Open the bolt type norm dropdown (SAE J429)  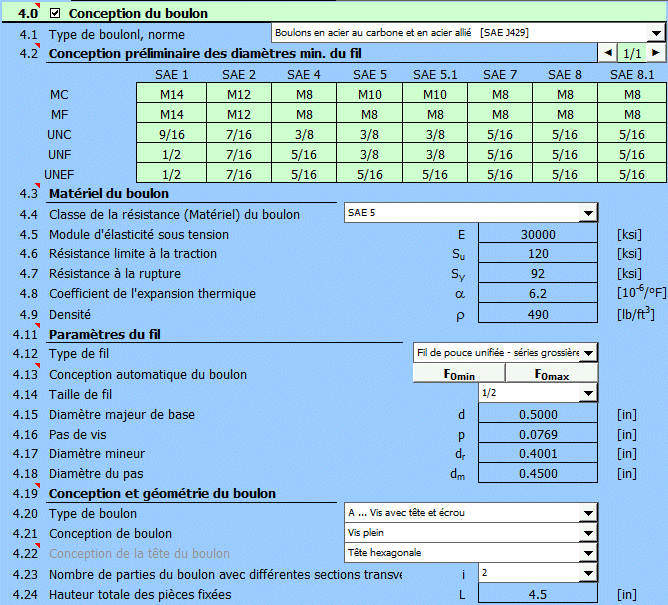coord(656,33)
